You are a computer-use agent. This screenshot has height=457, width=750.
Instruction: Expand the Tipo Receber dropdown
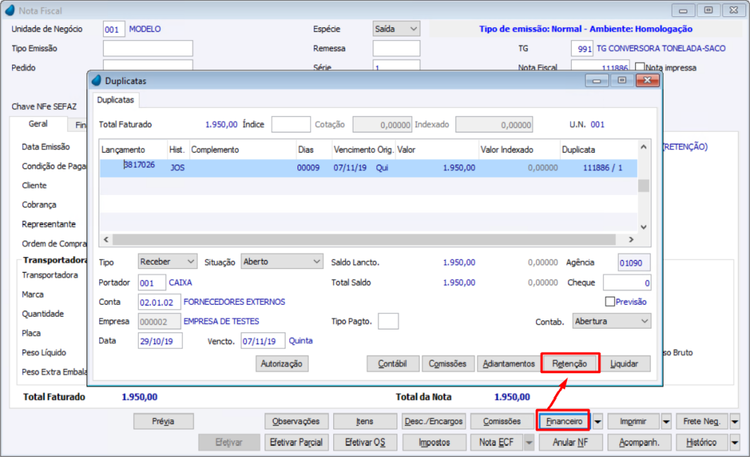click(x=190, y=262)
